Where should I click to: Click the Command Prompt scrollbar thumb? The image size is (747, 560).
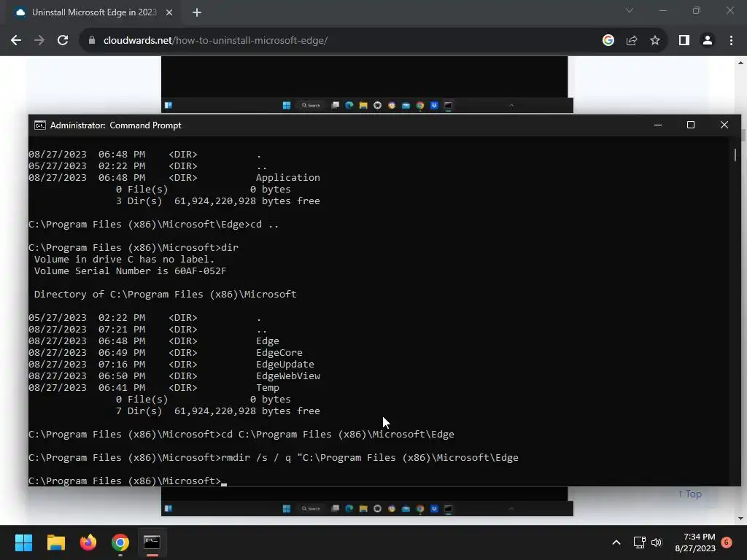[735, 155]
